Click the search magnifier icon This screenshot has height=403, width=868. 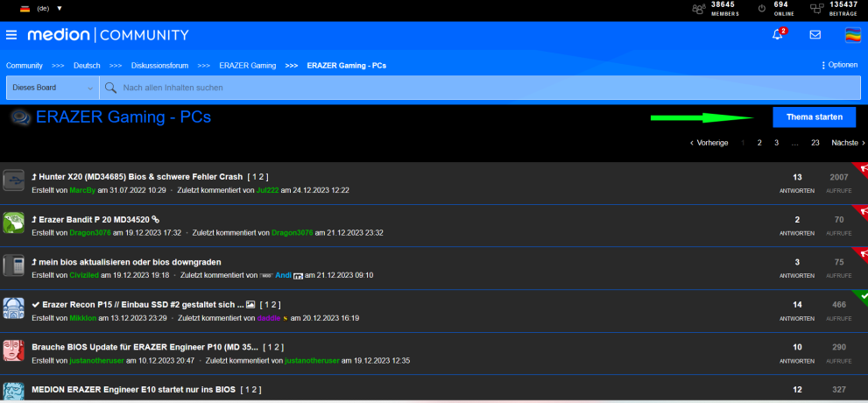(x=111, y=88)
